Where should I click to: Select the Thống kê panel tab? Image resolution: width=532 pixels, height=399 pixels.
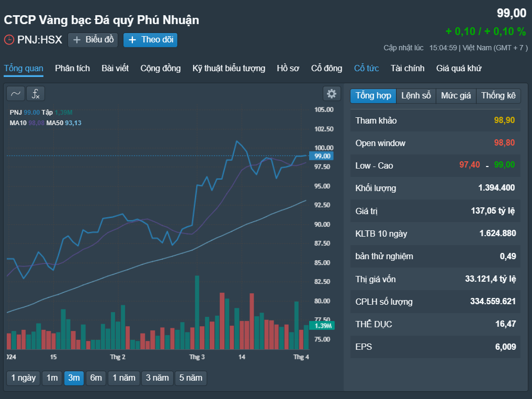[499, 96]
